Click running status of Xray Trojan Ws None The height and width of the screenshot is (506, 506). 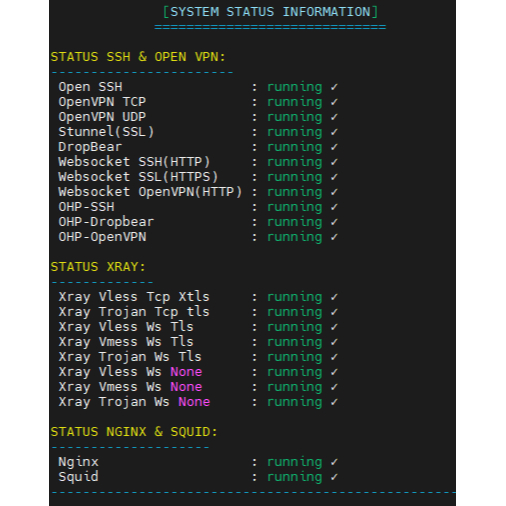pyautogui.click(x=295, y=402)
